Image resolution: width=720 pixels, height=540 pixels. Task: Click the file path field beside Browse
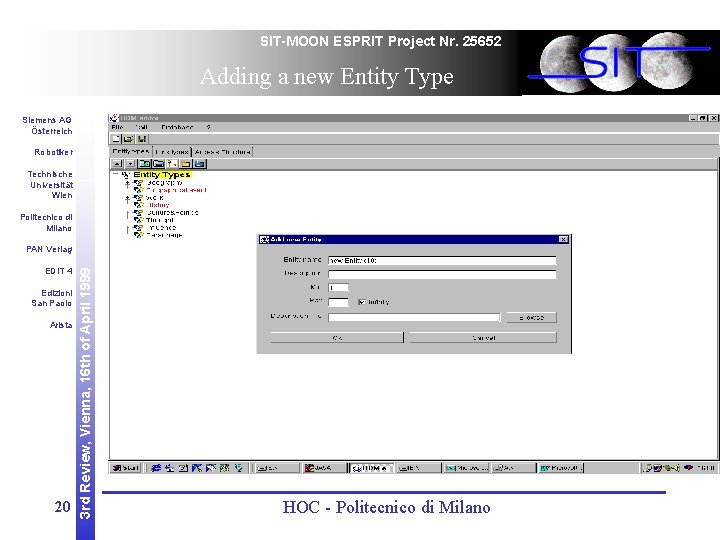tap(414, 317)
